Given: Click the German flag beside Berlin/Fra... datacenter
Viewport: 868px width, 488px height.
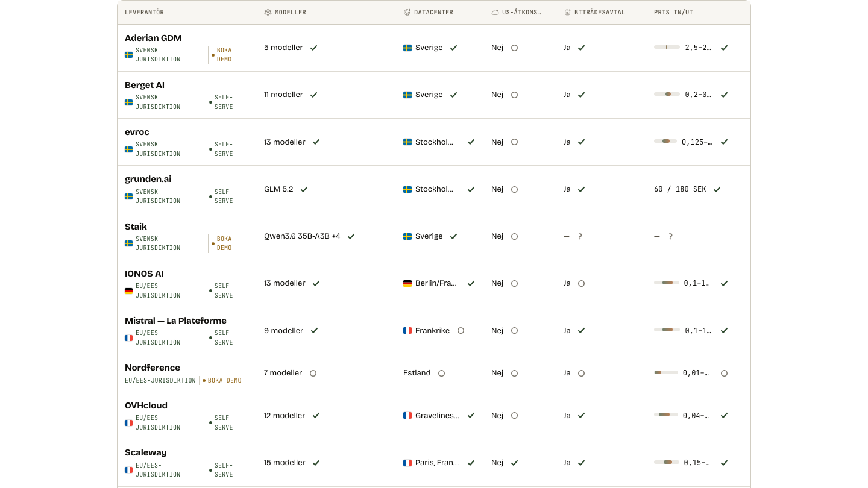Looking at the screenshot, I should click(407, 283).
